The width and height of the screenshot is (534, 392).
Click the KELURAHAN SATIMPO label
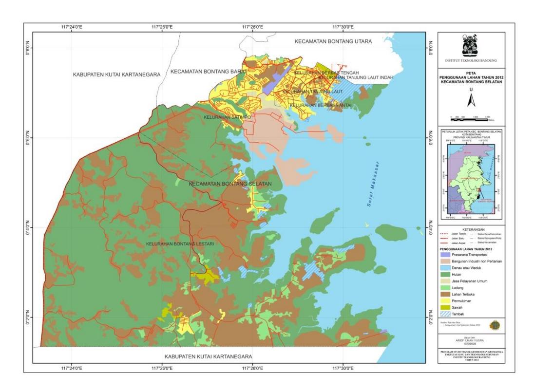227,117
